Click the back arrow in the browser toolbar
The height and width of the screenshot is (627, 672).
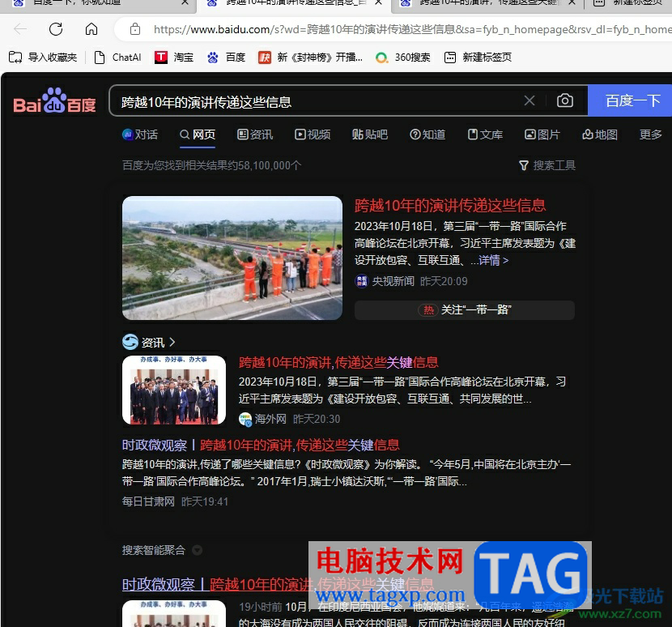[x=20, y=29]
